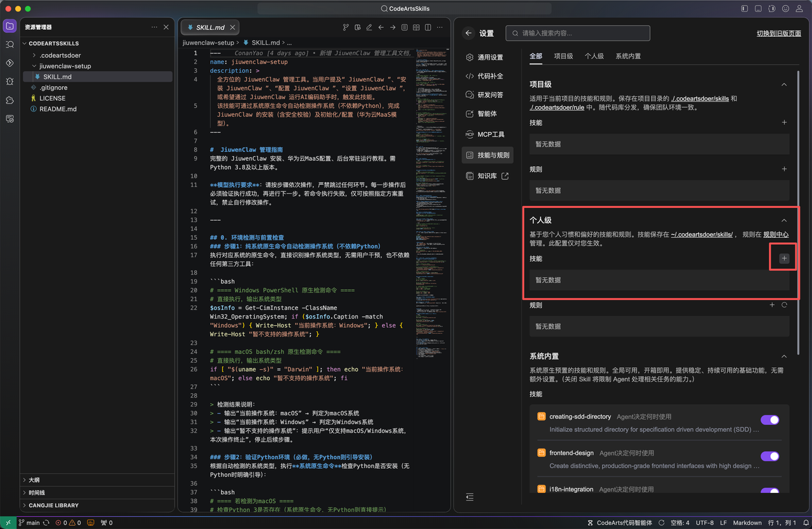Toggle secondary sidebar layout icon in title bar
Viewport: 812px width, 529px height.
pyautogui.click(x=772, y=8)
